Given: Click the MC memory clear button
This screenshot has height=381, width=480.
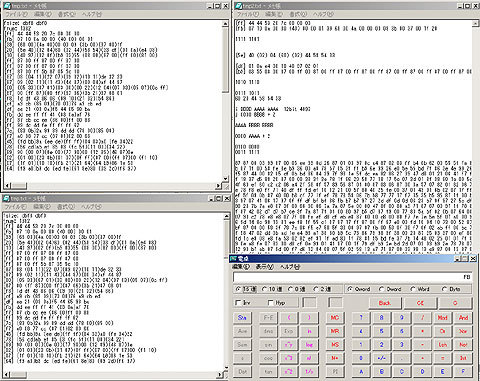Looking at the screenshot, I should click(335, 318).
